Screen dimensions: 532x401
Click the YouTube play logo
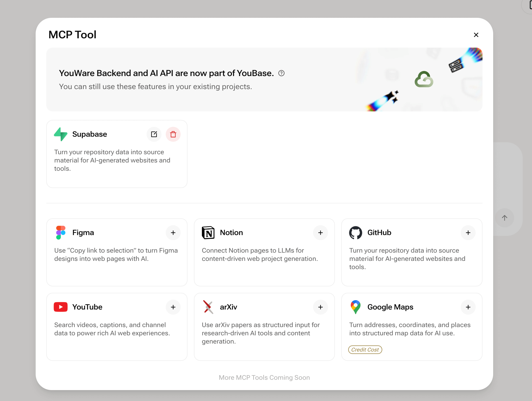coord(61,307)
